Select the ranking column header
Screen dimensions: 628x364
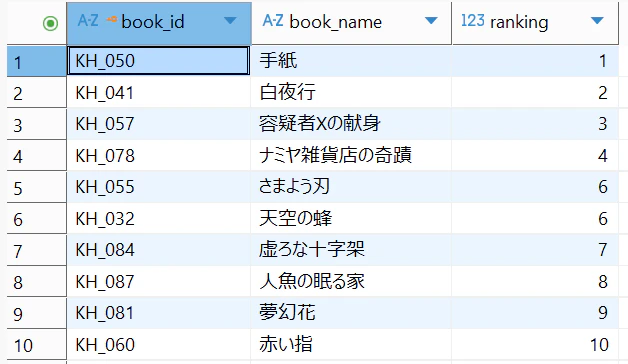535,23
